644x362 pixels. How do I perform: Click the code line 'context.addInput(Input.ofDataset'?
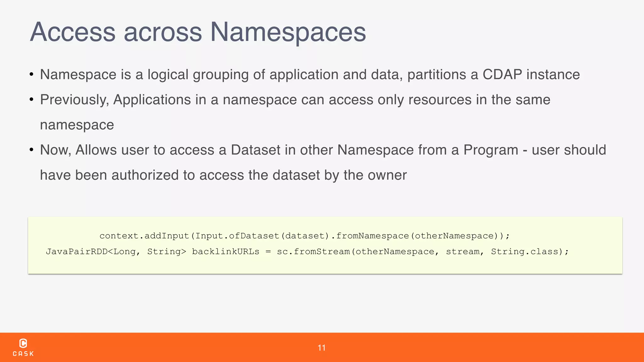[x=304, y=236]
